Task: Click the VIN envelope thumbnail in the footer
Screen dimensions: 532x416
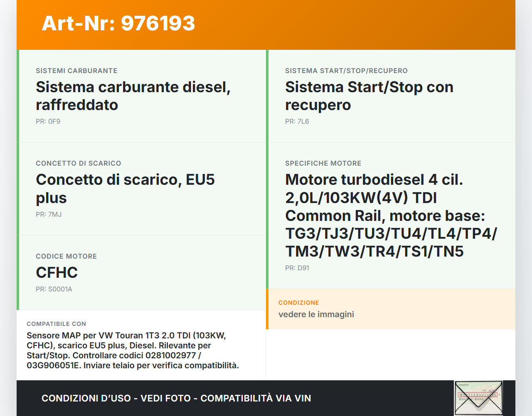Action: point(478,398)
